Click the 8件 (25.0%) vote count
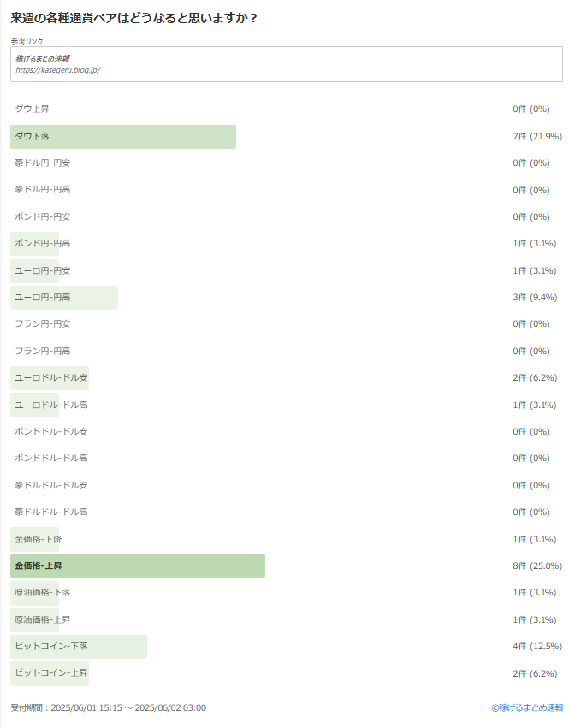The height and width of the screenshot is (728, 569). [x=537, y=566]
